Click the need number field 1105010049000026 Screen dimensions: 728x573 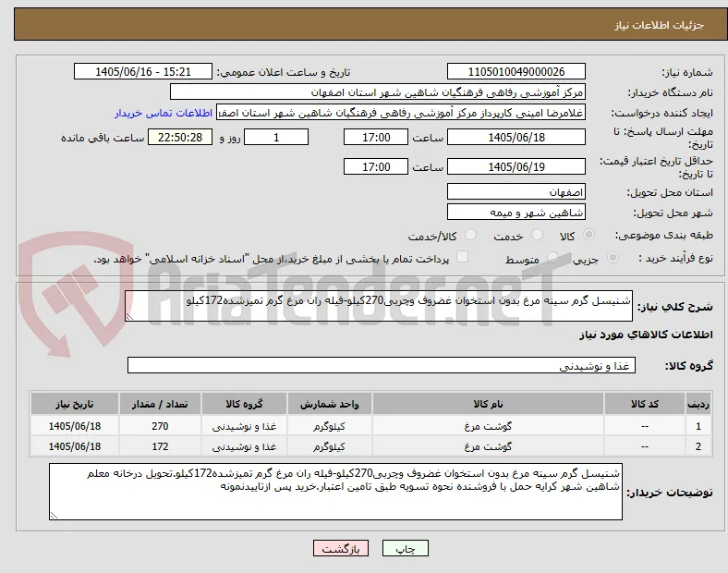click(x=516, y=71)
